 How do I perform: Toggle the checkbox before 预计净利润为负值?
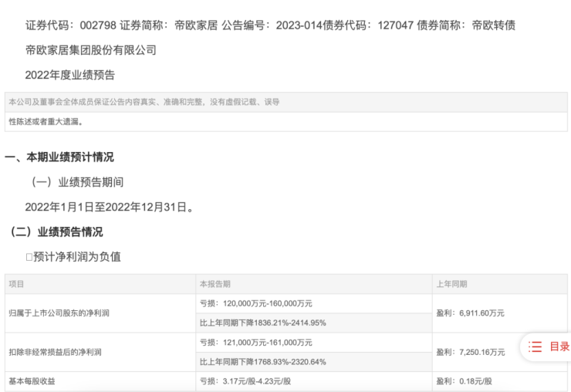point(29,257)
